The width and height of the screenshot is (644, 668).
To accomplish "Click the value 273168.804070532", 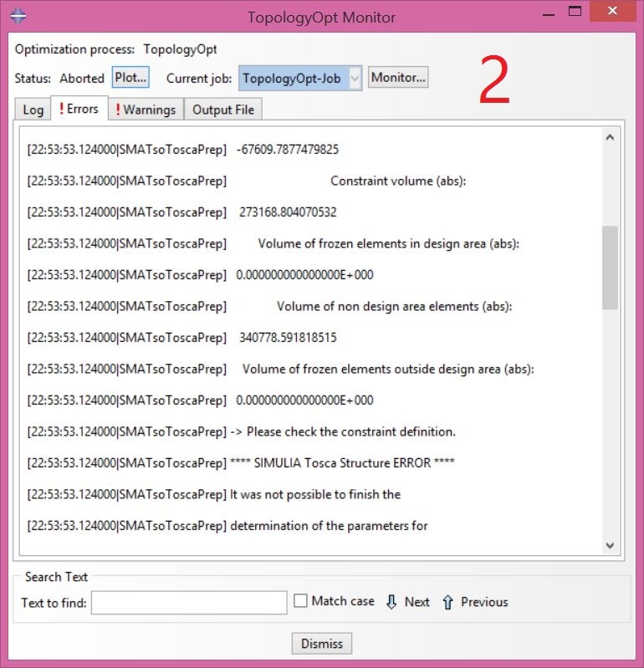I will pos(288,212).
